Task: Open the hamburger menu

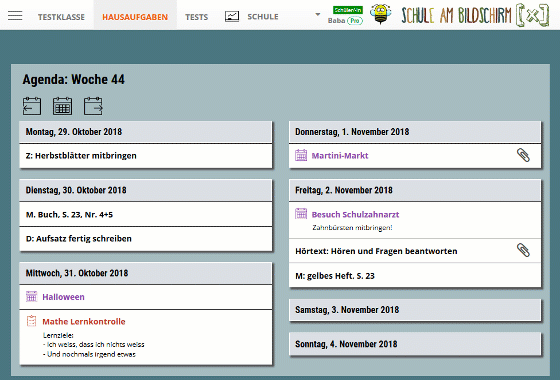Action: (x=15, y=16)
